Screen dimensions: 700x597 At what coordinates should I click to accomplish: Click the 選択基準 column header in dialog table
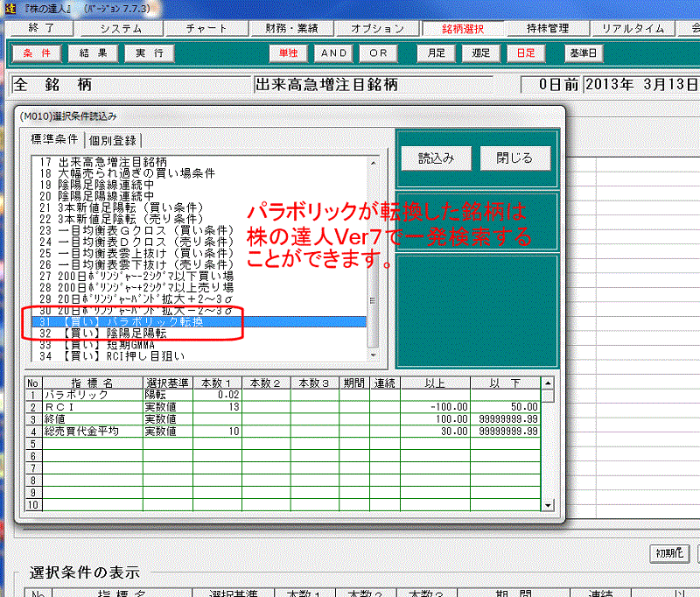(x=168, y=383)
